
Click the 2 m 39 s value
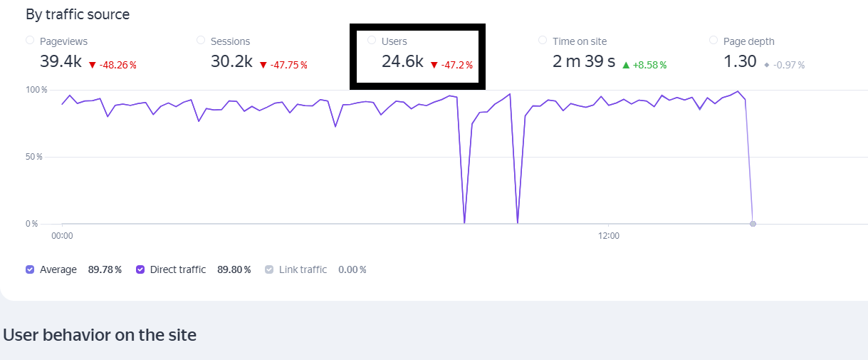[584, 62]
